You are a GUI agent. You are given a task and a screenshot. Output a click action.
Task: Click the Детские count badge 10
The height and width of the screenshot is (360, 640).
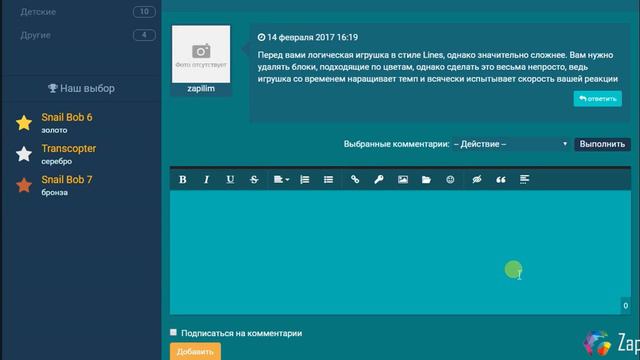pos(144,12)
